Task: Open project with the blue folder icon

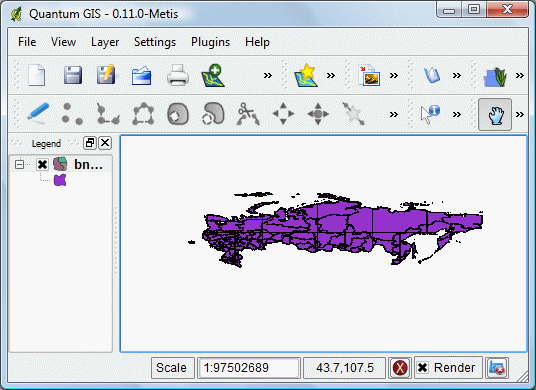Action: [x=142, y=75]
